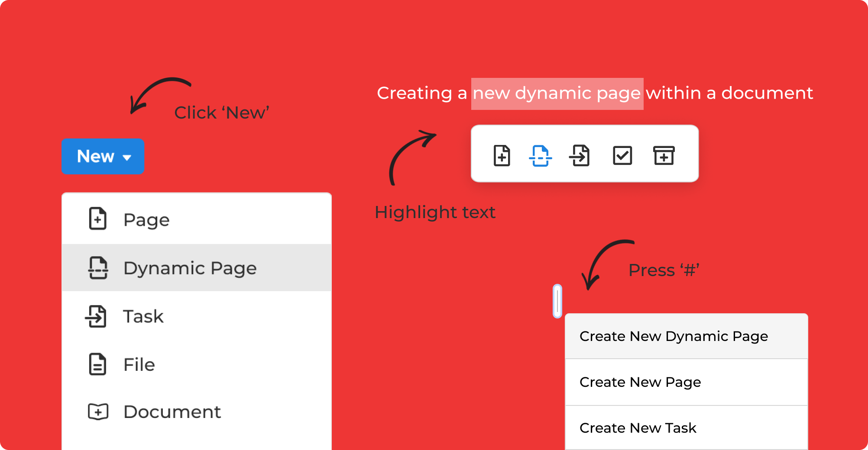The width and height of the screenshot is (868, 450).
Task: Click the checkmark box icon in toolbar
Action: (x=622, y=155)
